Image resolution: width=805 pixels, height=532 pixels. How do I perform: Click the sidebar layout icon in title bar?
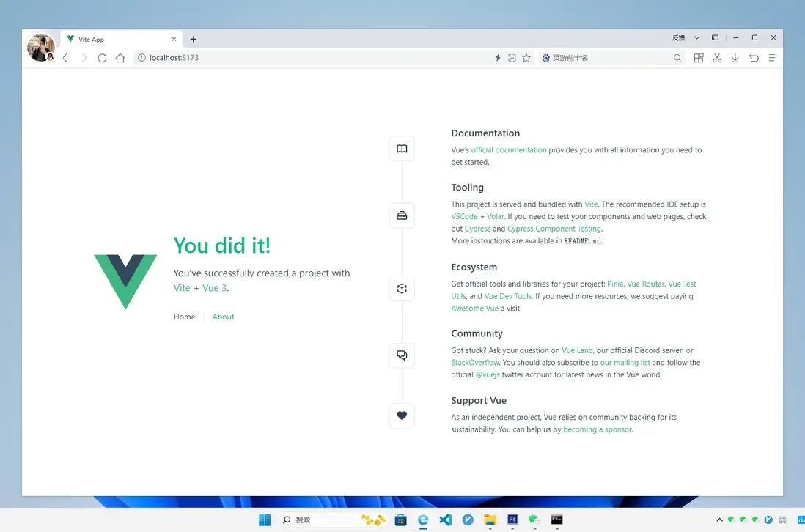[x=715, y=37]
